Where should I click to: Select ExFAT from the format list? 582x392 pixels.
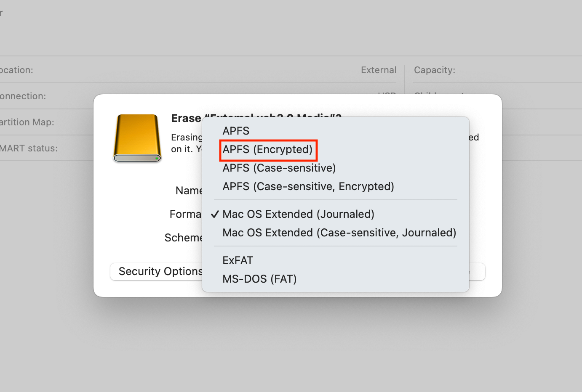tap(238, 260)
